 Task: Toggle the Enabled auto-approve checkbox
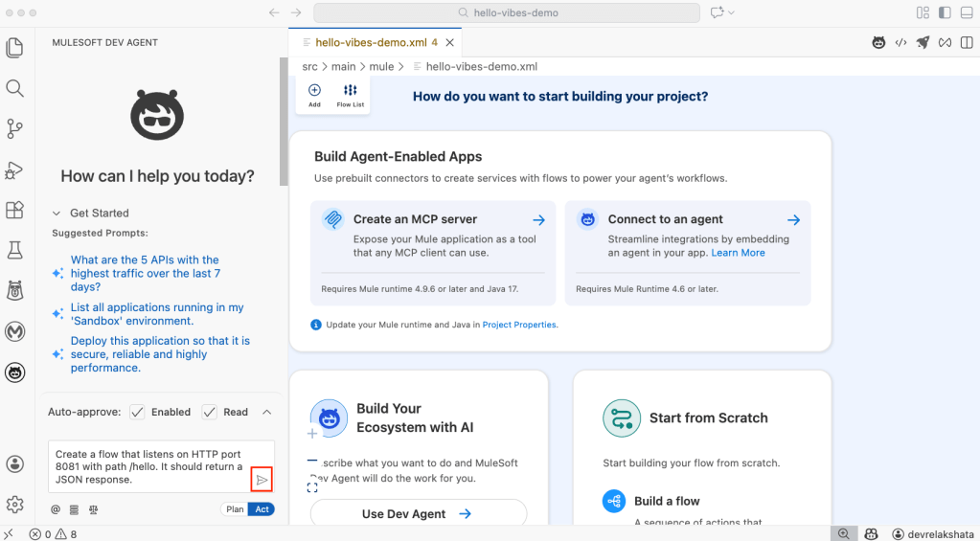[x=138, y=412]
